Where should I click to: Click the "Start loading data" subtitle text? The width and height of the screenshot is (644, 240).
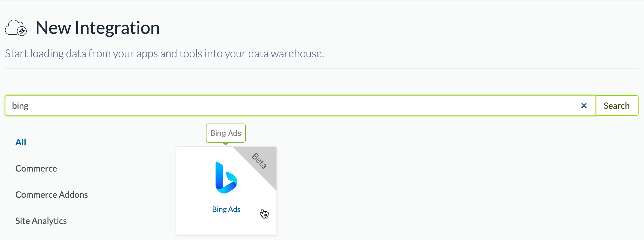164,54
